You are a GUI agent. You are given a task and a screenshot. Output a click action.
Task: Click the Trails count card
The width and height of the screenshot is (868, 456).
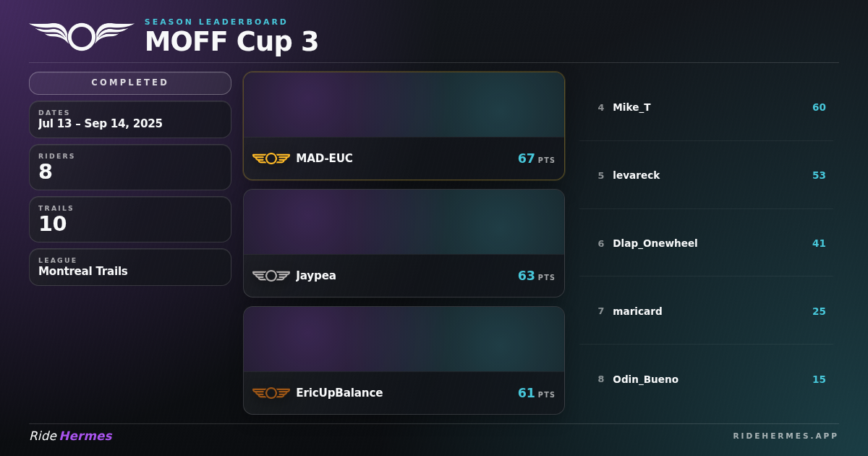click(x=130, y=219)
